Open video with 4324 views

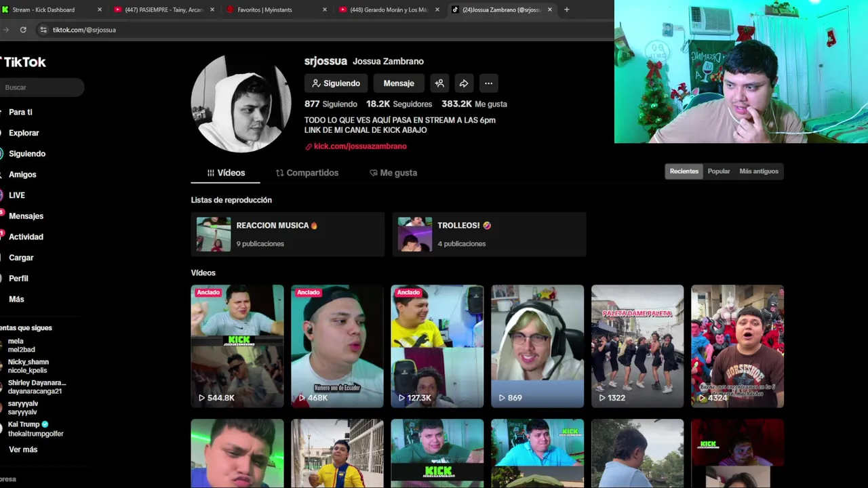(737, 346)
